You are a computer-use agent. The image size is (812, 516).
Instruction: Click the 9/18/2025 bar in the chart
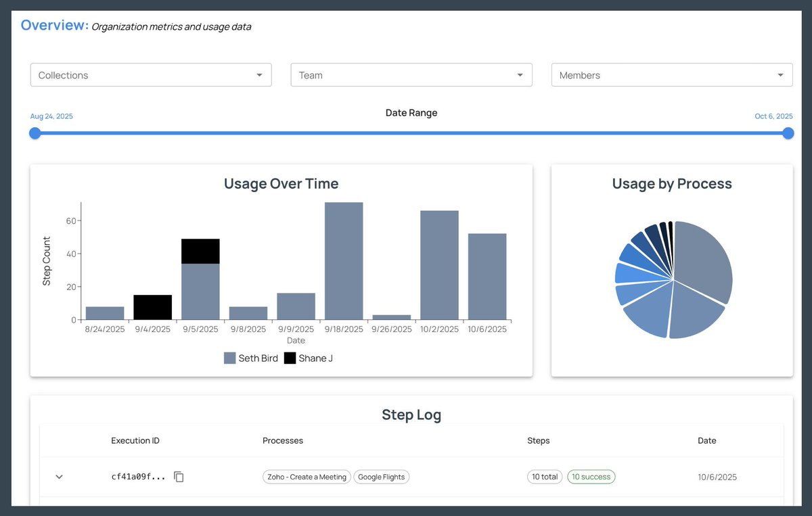coord(344,261)
